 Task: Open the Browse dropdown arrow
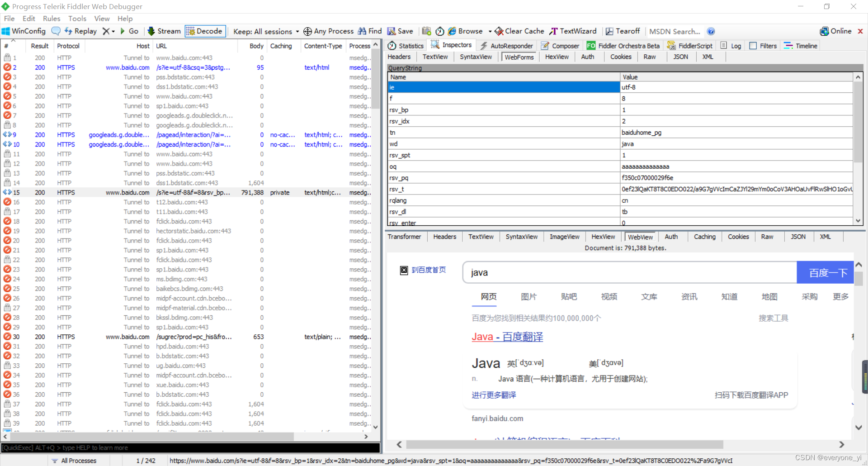[490, 31]
